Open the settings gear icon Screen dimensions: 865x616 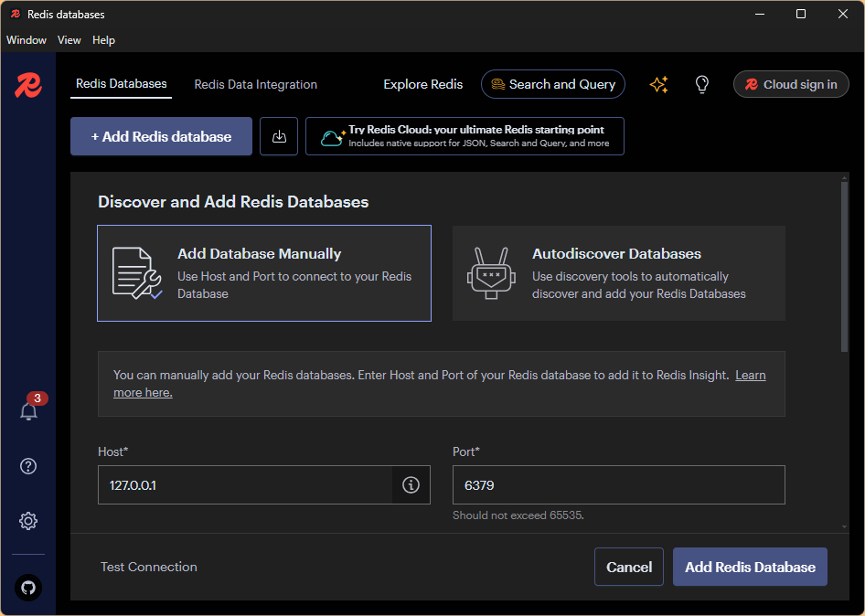[28, 521]
